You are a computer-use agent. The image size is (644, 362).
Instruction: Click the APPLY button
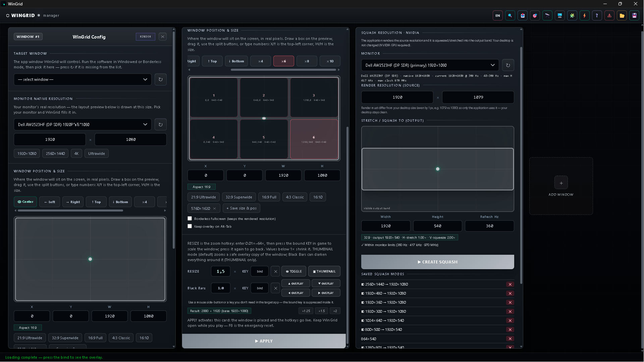click(264, 341)
